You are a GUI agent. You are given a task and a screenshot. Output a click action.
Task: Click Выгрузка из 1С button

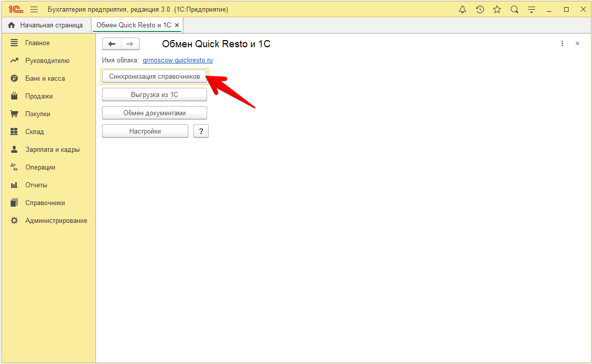point(154,94)
